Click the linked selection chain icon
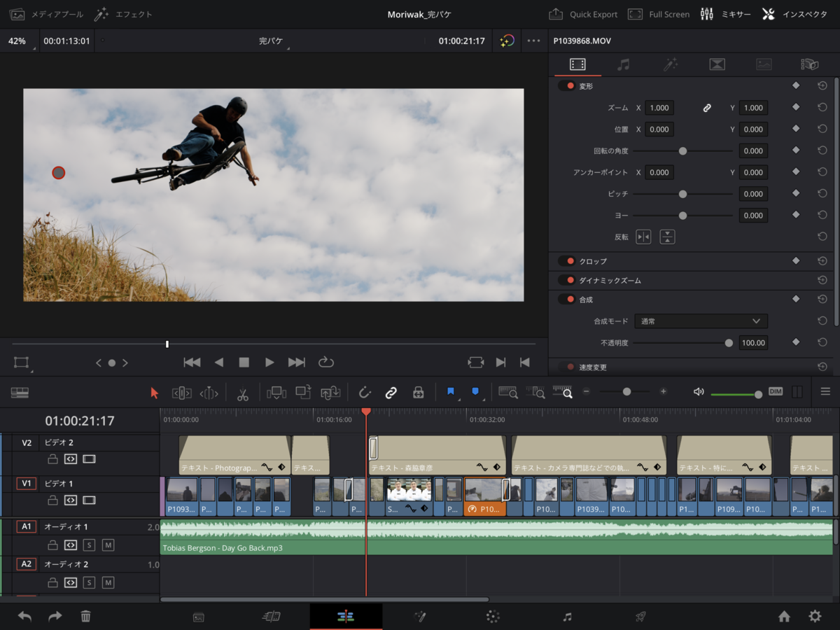The width and height of the screenshot is (840, 630). click(391, 393)
